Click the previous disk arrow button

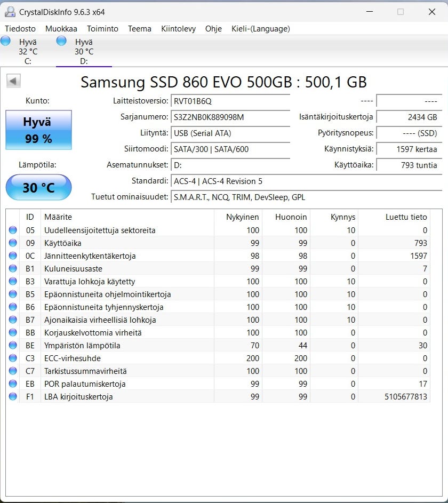[13, 81]
